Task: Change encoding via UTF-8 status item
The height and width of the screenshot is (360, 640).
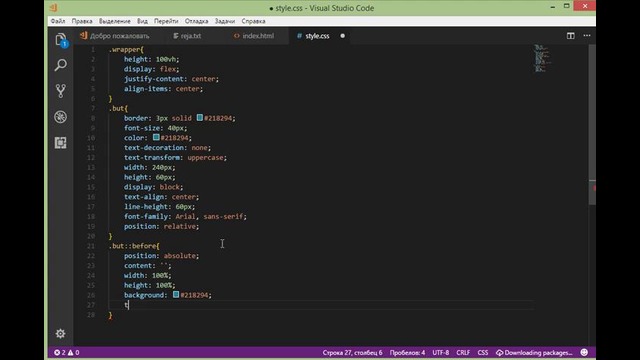Action: coord(441,353)
